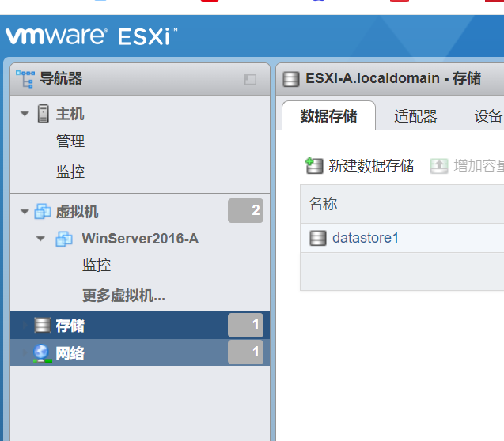Screen dimensions: 504x441
Task: Select 网络 in the navigator
Action: click(x=70, y=353)
